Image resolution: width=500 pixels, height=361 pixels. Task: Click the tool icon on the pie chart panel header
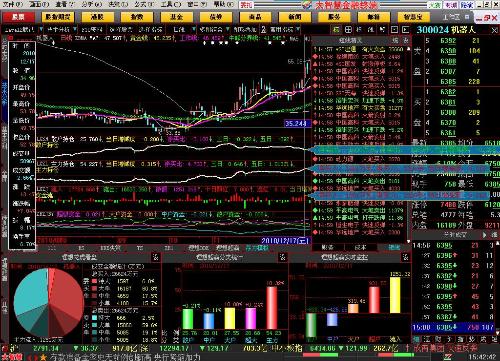click(x=156, y=257)
